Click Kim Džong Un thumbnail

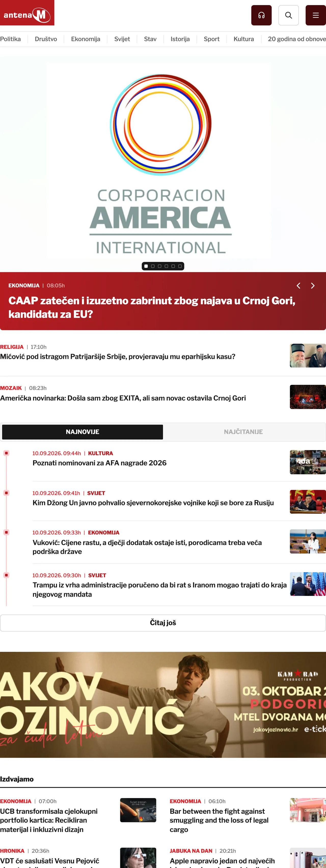(x=308, y=502)
